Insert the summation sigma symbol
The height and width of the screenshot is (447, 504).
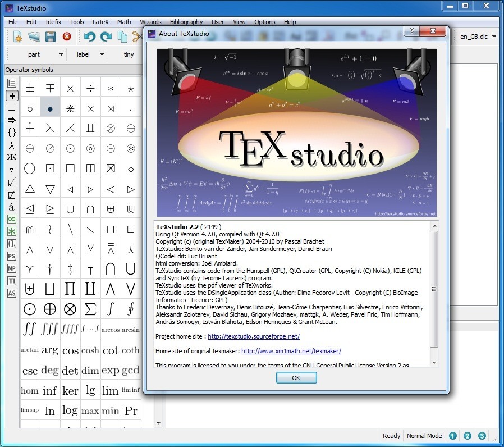(x=90, y=309)
